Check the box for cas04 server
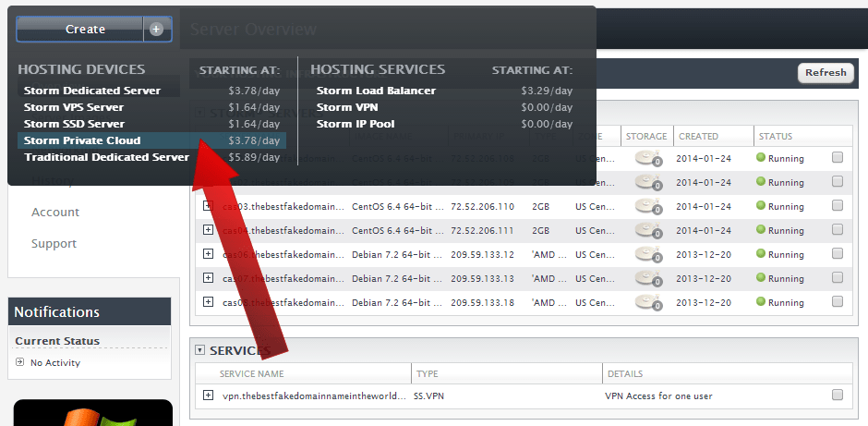Viewport: 868px width, 426px height. click(837, 230)
